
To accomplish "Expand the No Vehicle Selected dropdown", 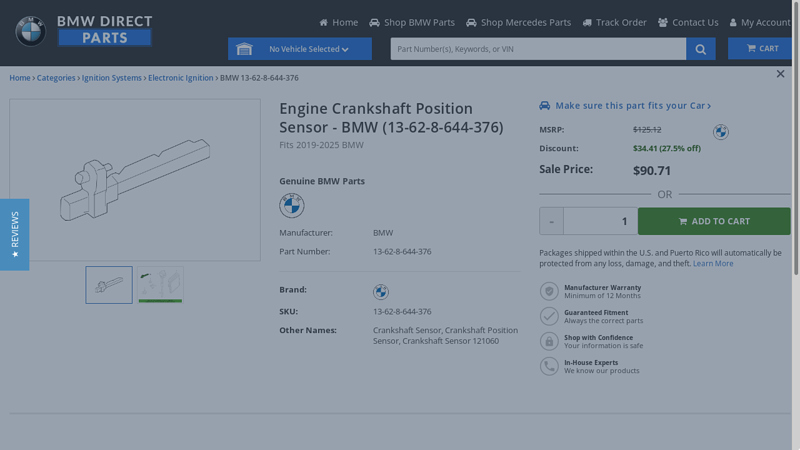I will pos(300,49).
